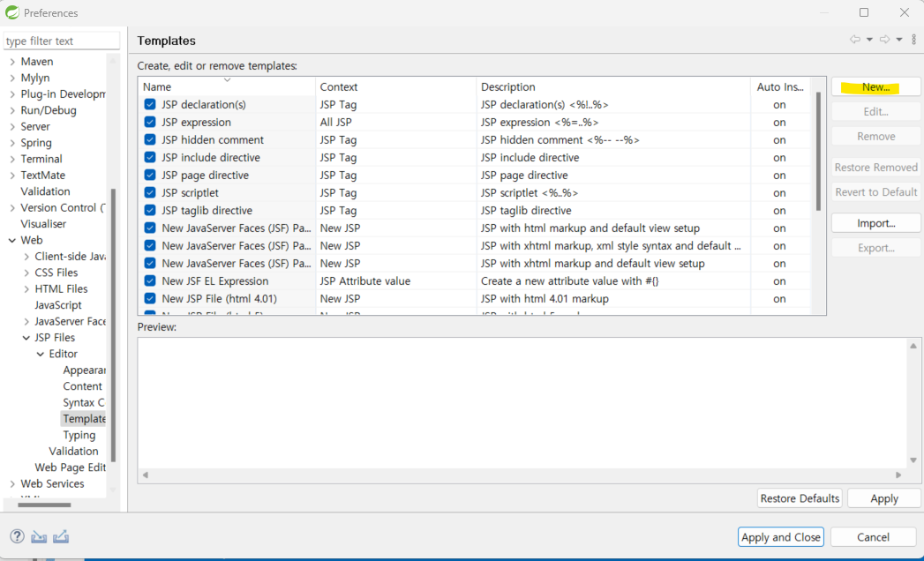
Task: Uncheck the JSP expression template checkbox
Action: pos(150,122)
